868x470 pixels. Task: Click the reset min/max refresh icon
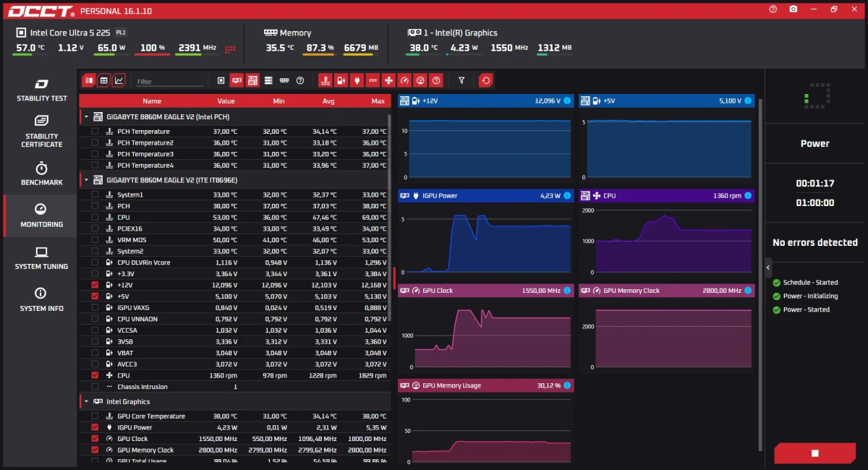[486, 80]
